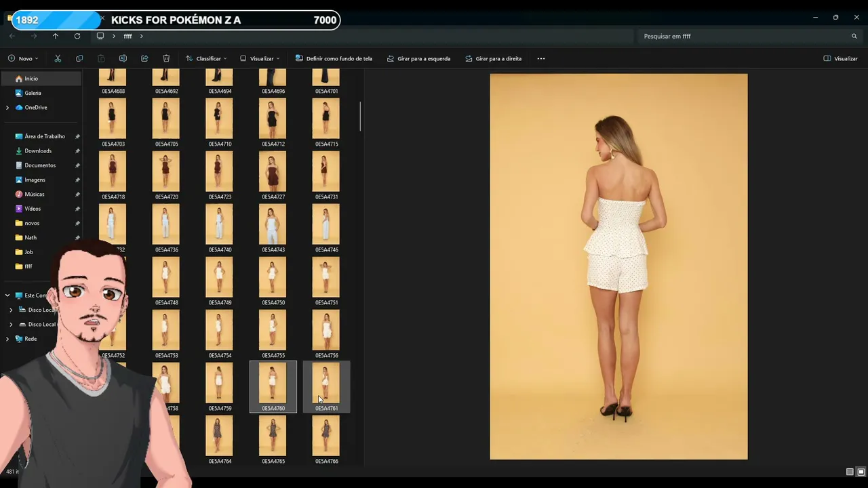Refresh the current folder view

pyautogui.click(x=77, y=36)
